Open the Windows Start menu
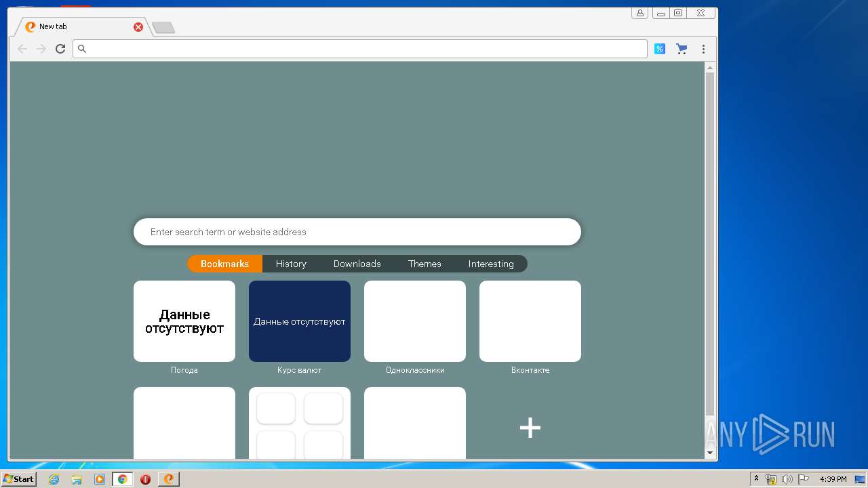This screenshot has height=488, width=868. pos(19,479)
